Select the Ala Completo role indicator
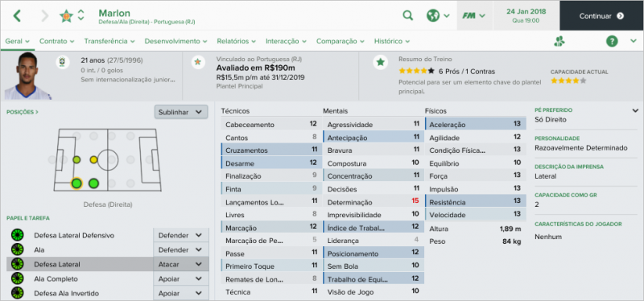644x301 pixels. click(18, 278)
